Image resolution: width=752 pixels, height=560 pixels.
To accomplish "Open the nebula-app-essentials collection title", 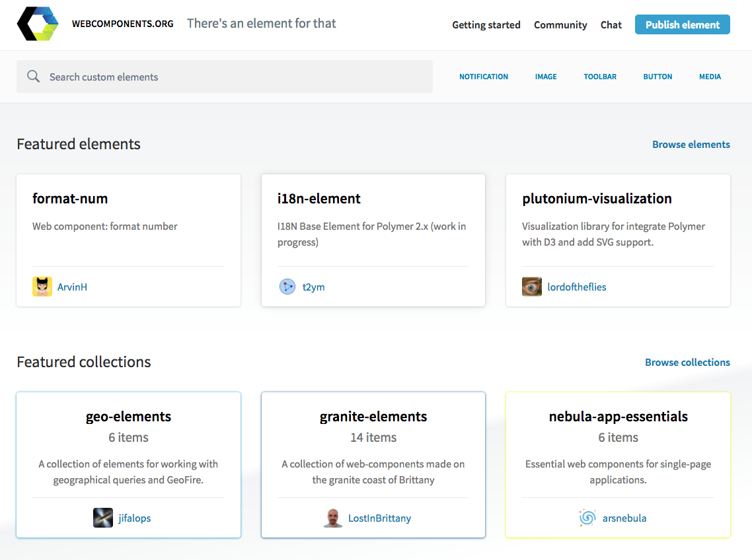I will click(x=619, y=417).
